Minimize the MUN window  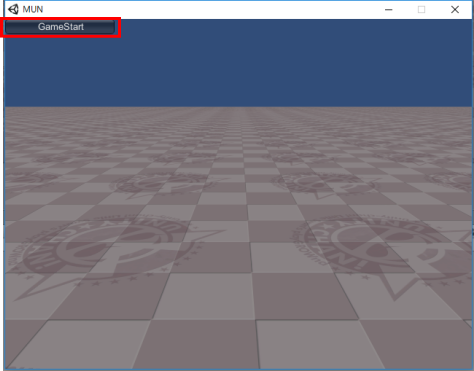[388, 10]
